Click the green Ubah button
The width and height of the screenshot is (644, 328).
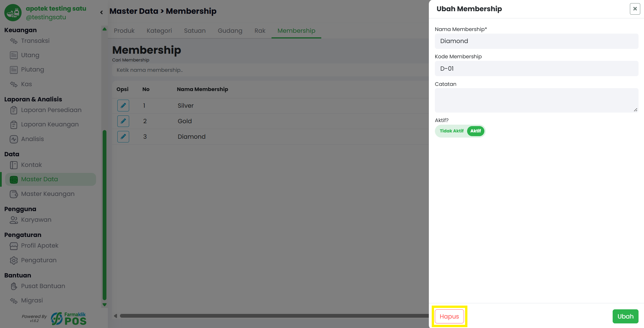click(x=625, y=316)
